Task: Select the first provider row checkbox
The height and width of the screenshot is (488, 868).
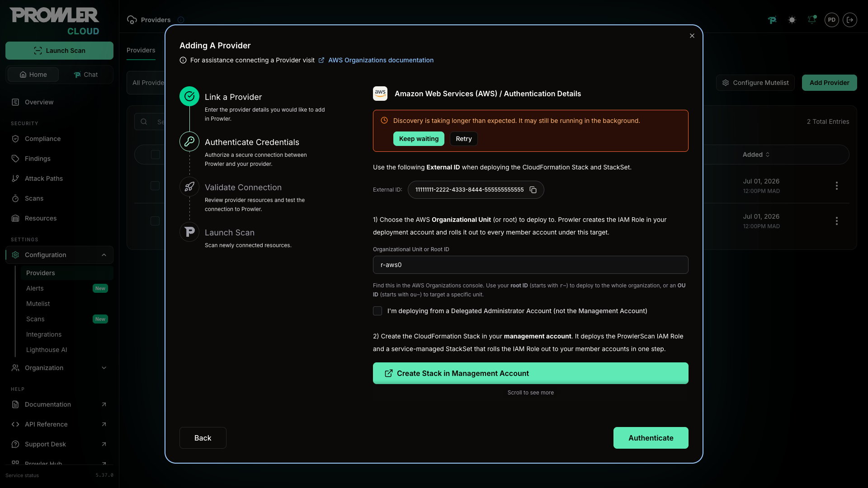Action: coord(155,186)
